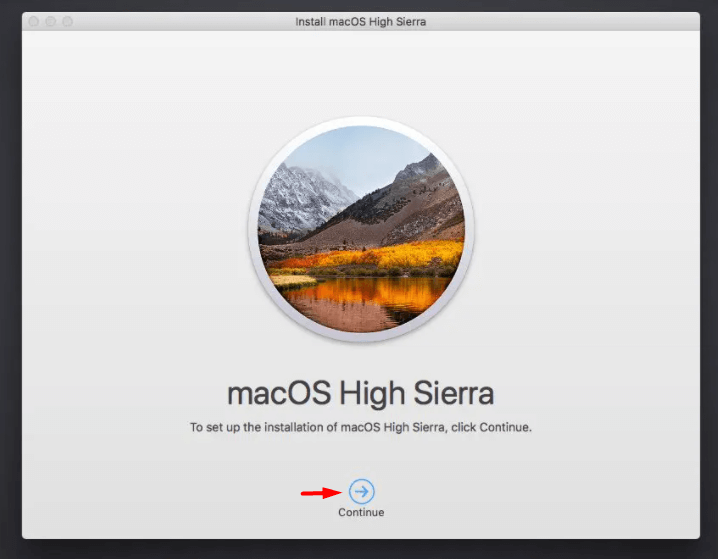Image resolution: width=718 pixels, height=559 pixels.
Task: Click the blue Continue arrow icon
Action: [x=361, y=491]
